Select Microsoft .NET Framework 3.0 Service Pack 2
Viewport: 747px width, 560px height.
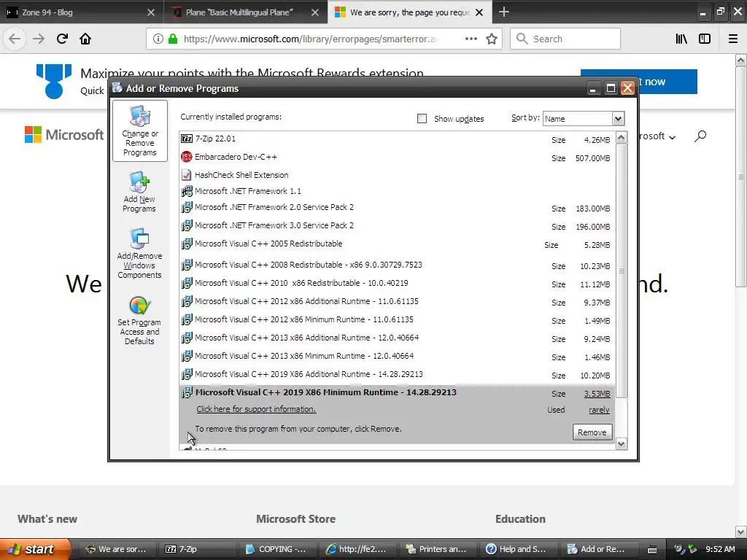click(x=398, y=226)
